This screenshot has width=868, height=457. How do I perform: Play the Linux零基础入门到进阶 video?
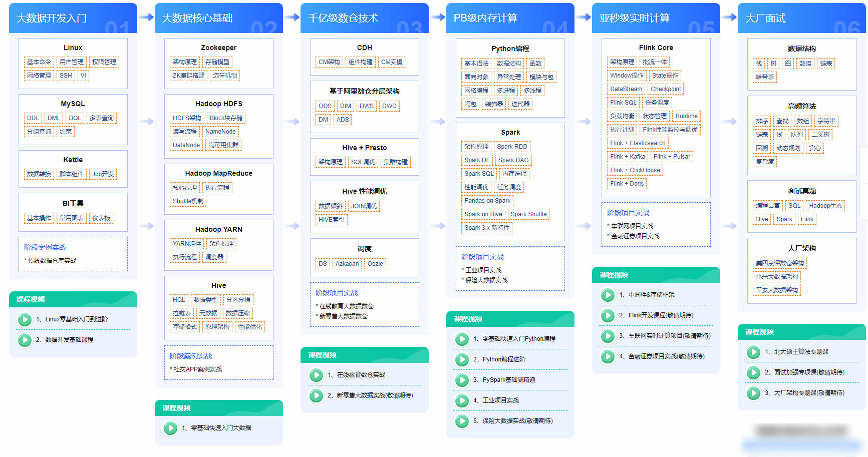tap(24, 319)
